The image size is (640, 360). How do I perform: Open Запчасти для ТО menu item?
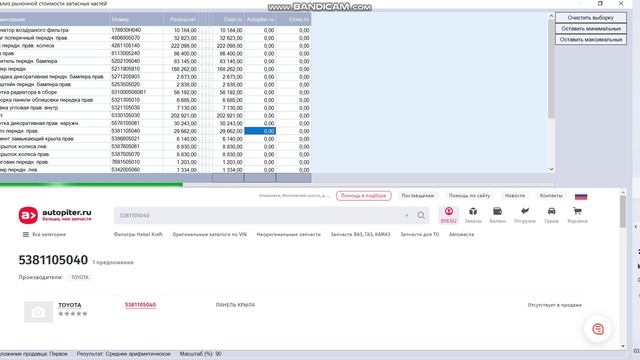(x=420, y=234)
